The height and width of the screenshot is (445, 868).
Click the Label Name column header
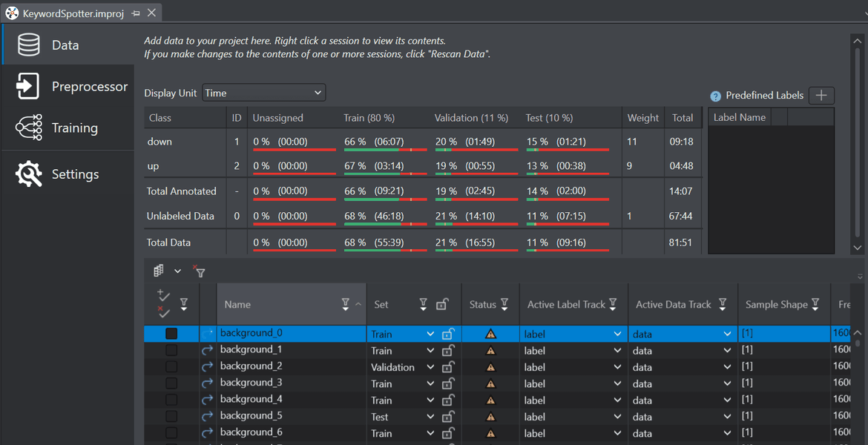(740, 117)
